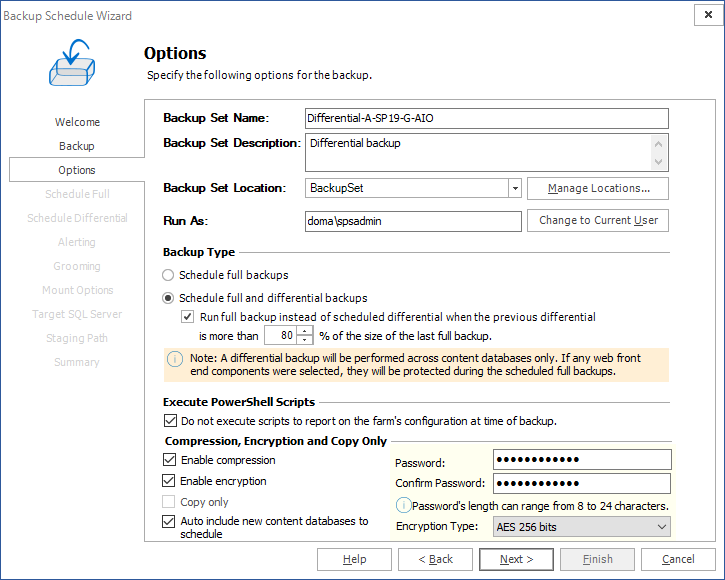
Task: Click the Run As field
Action: point(413,221)
